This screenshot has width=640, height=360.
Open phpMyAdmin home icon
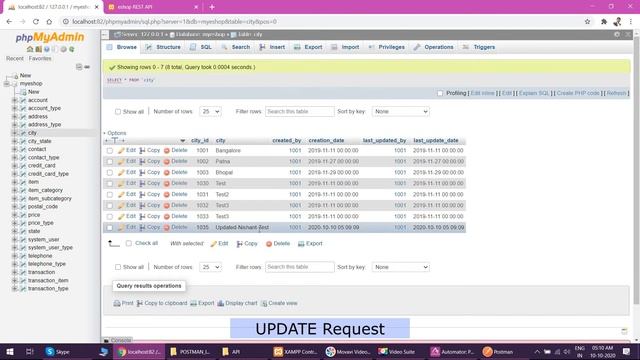tap(30, 49)
